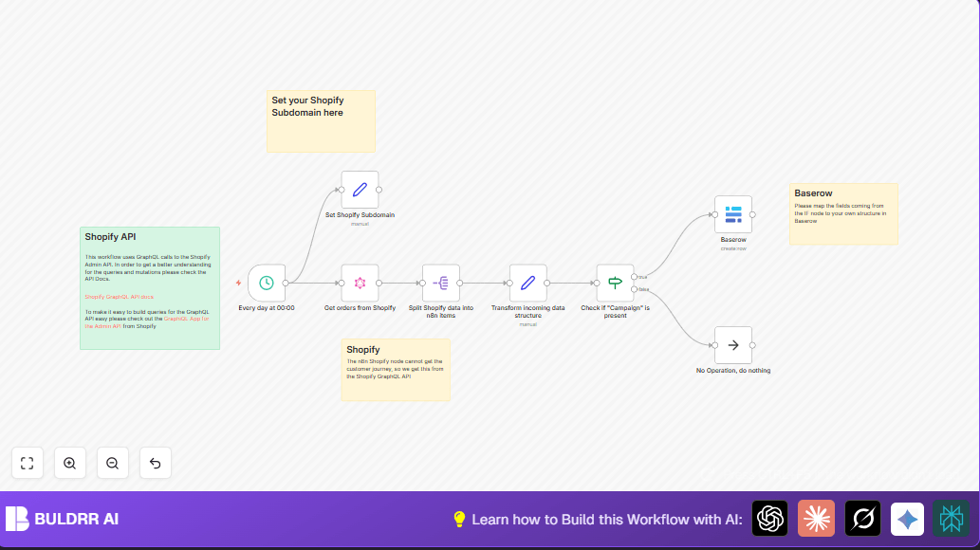980x550 pixels.
Task: Select the 'Split Shopify data into n8n items' node
Action: 440,283
